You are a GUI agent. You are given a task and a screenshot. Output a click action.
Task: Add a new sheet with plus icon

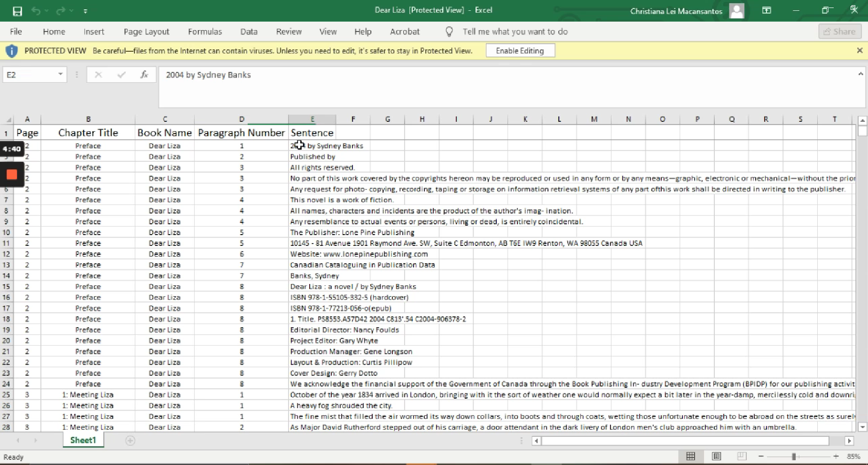[130, 441]
